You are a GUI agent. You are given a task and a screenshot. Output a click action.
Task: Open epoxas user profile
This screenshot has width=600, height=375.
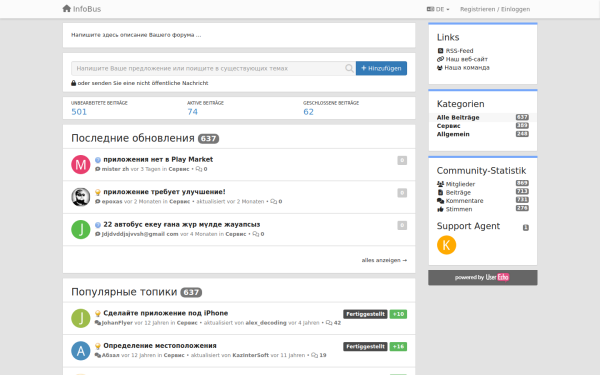point(112,201)
